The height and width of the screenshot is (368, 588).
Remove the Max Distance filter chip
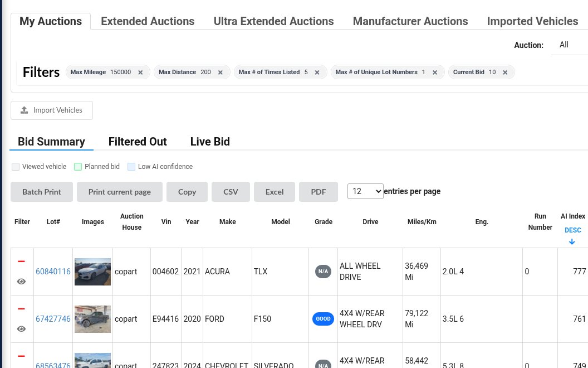[x=220, y=72]
